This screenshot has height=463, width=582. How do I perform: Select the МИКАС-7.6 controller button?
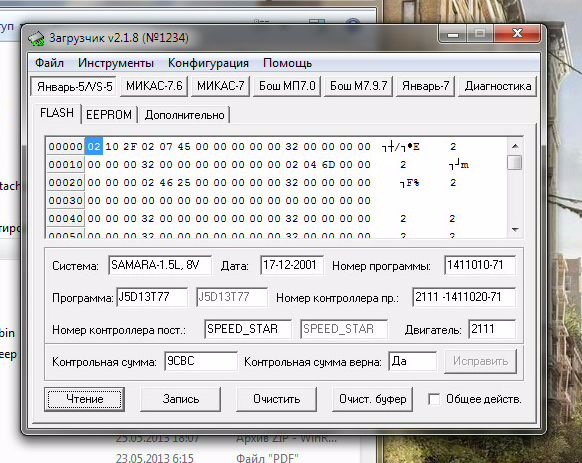click(x=154, y=86)
